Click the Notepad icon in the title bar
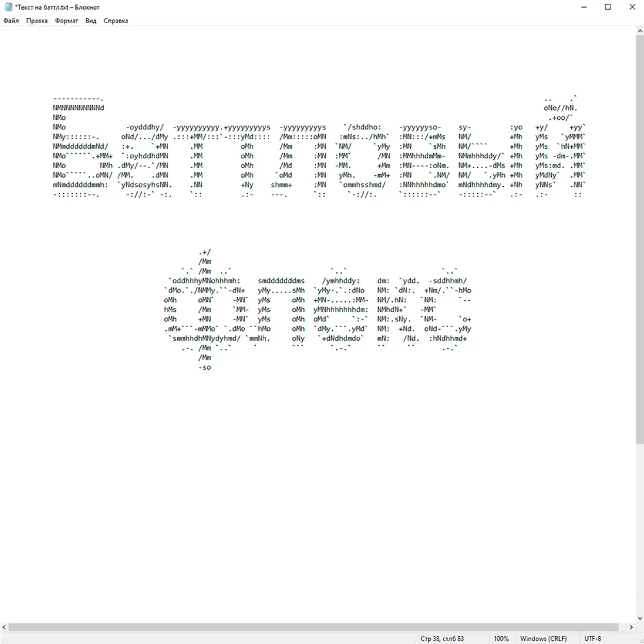This screenshot has width=644, height=644. [8, 7]
